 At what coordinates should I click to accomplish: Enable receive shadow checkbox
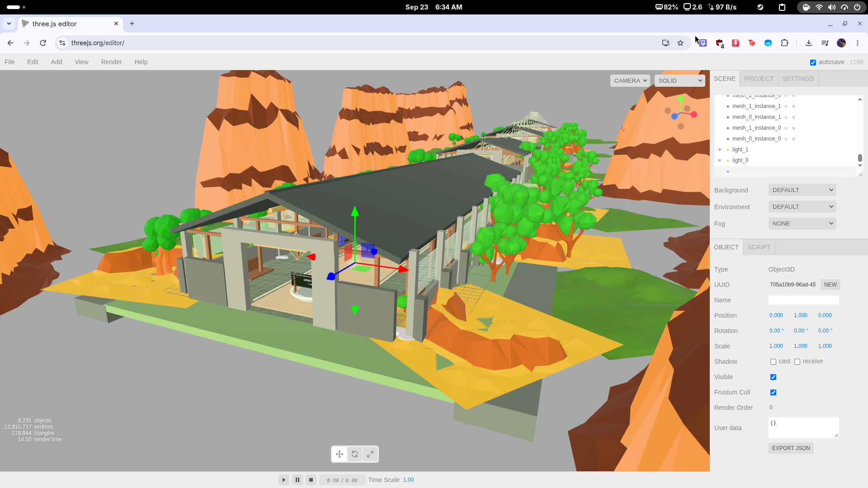(797, 362)
